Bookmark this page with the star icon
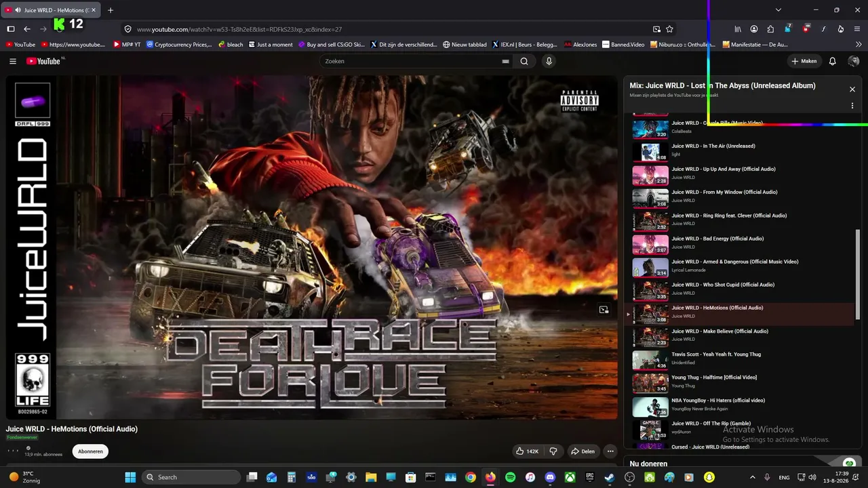This screenshot has height=488, width=868. [x=670, y=29]
